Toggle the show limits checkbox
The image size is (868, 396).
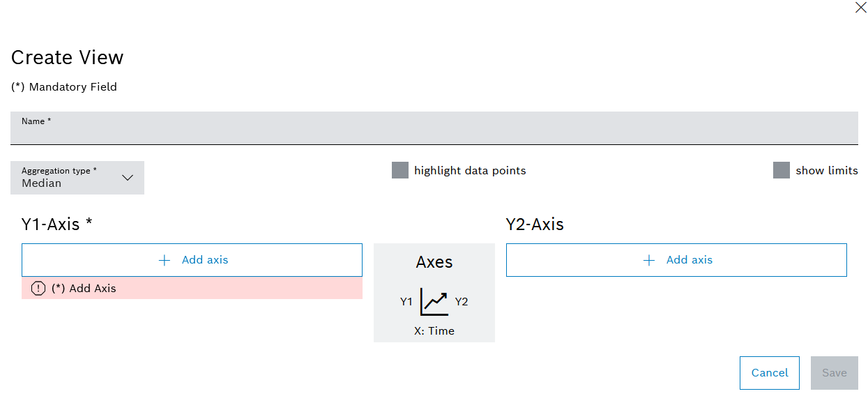782,170
